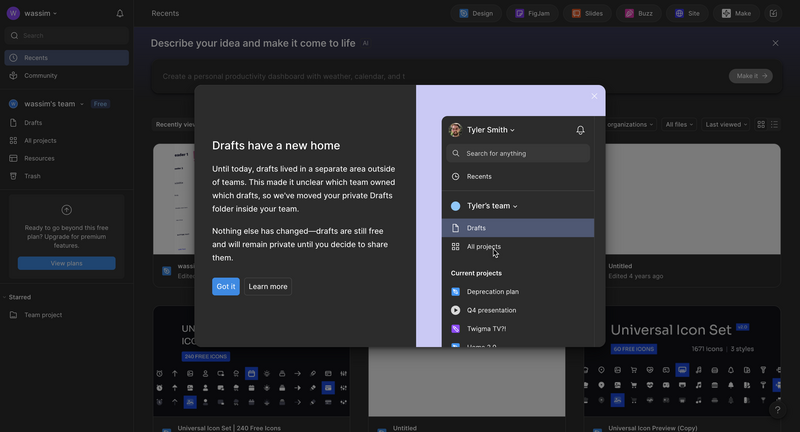Open Community in the sidebar
The height and width of the screenshot is (432, 800).
pos(66,75)
